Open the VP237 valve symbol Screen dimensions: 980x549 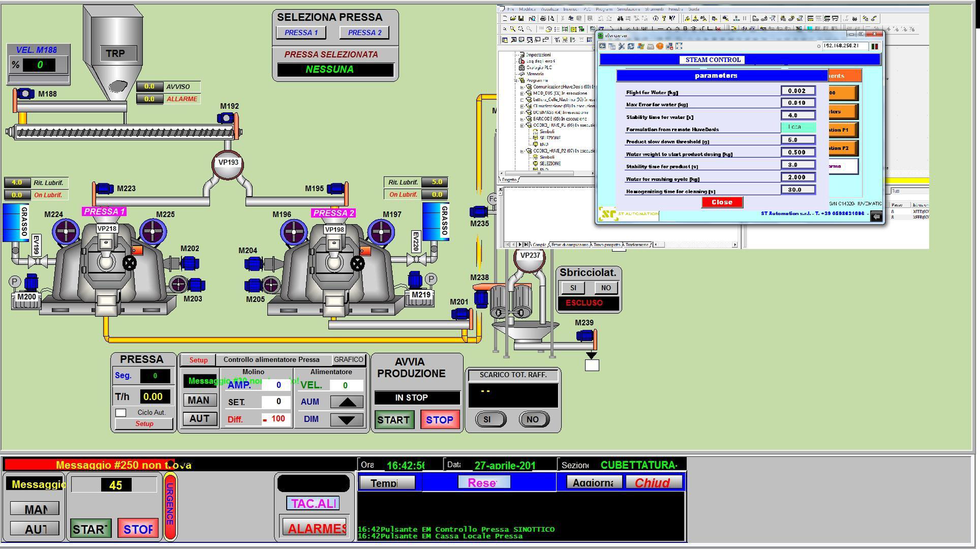click(530, 258)
